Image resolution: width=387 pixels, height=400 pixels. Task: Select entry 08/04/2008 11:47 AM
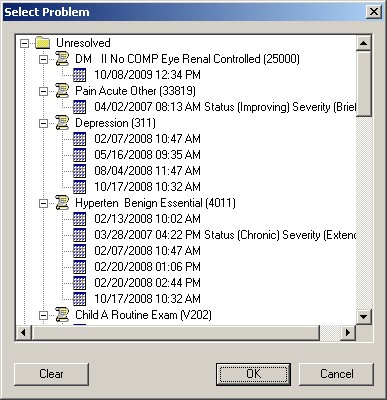147,171
